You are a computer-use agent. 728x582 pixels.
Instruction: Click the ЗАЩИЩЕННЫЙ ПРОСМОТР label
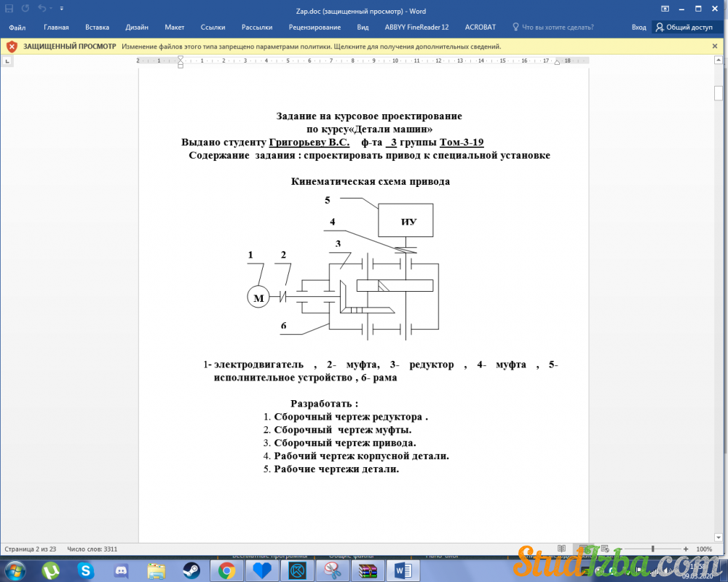click(x=70, y=47)
